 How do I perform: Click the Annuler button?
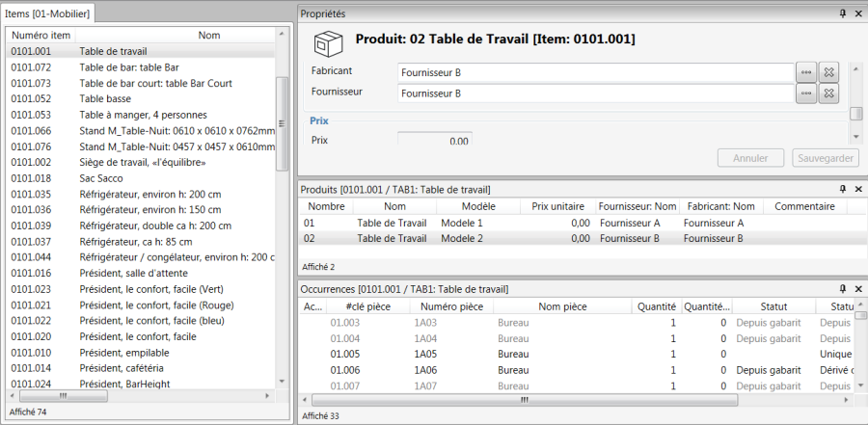coord(750,158)
